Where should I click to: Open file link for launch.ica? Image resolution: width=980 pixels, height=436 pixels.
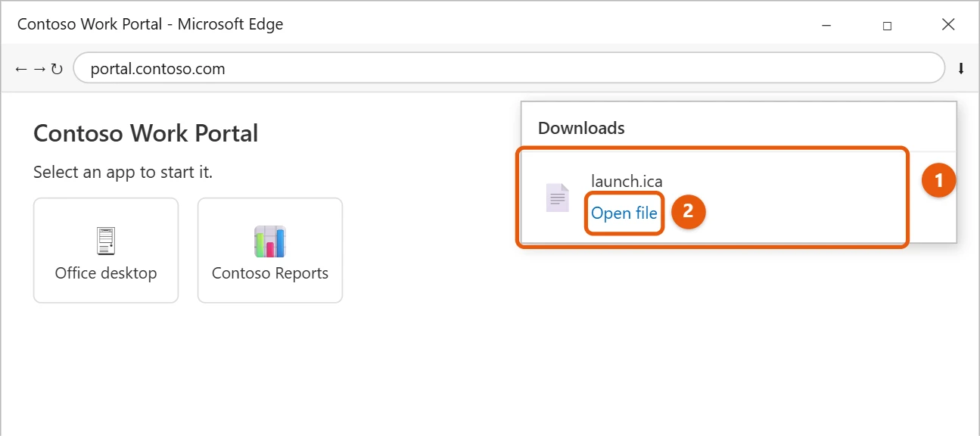point(624,213)
